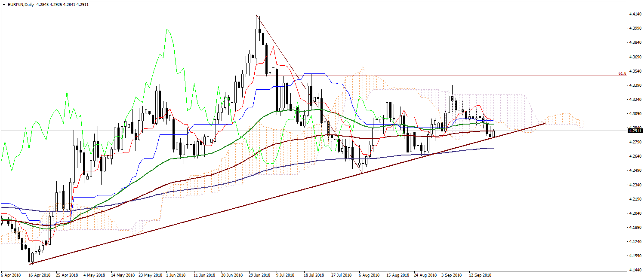Click the "24 Aug 2018" date label
Screen dimensions: 644x280
[425, 275]
